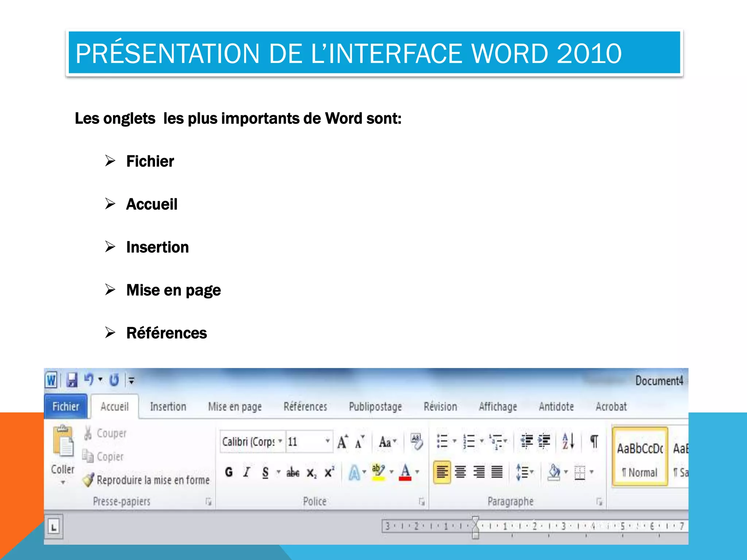
Task: Click the font size field showing 11
Action: pos(305,442)
